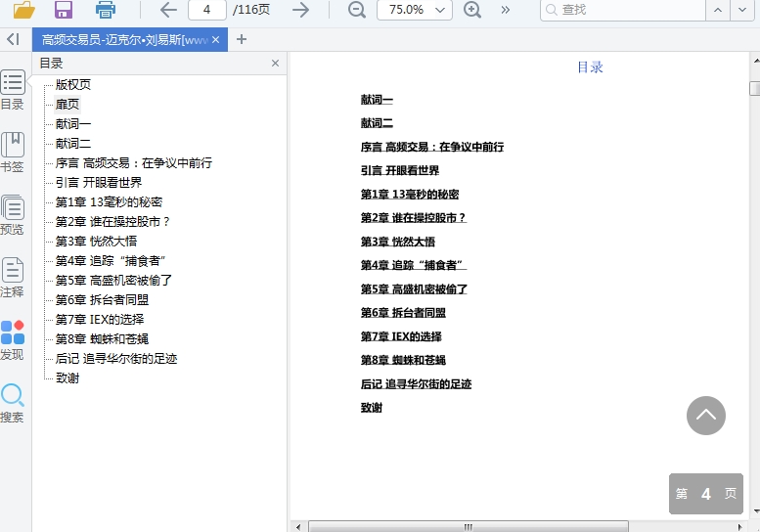Click the horizontal scrollbar left arrow

298,527
